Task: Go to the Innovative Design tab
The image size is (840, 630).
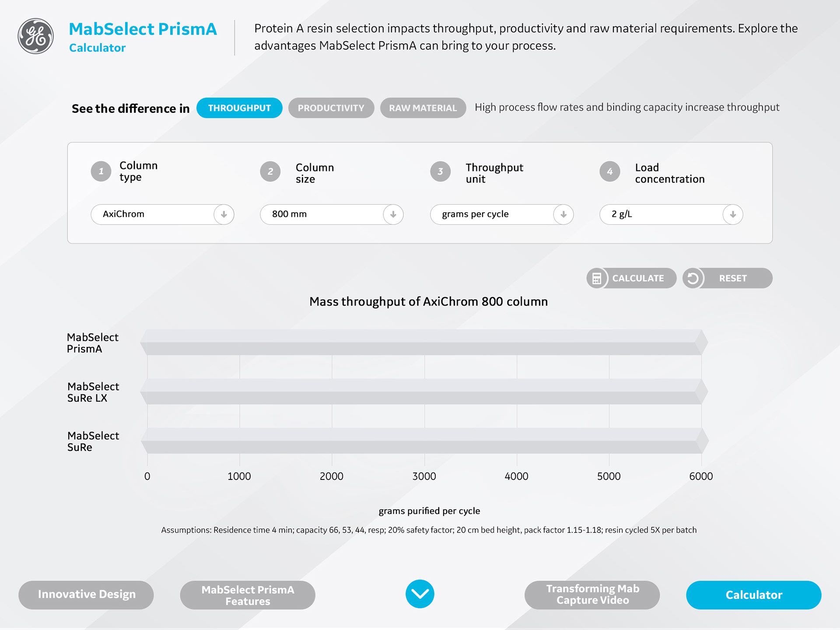Action: click(86, 595)
